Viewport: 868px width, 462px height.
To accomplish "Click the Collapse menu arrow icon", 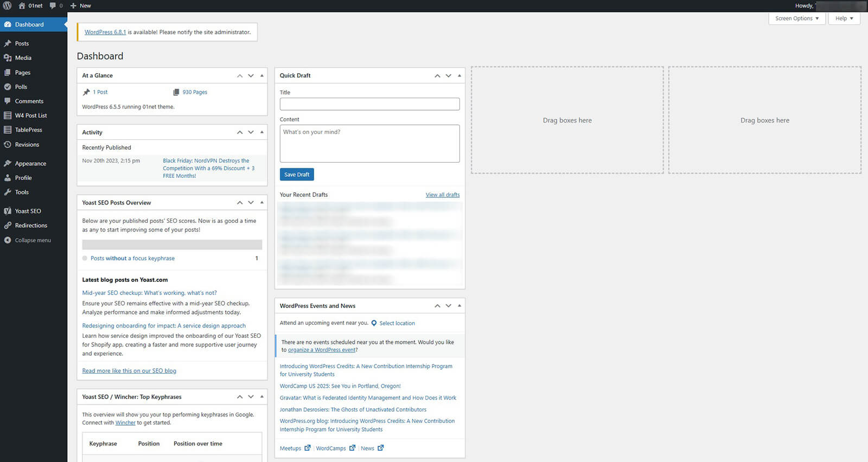I will click(x=8, y=240).
